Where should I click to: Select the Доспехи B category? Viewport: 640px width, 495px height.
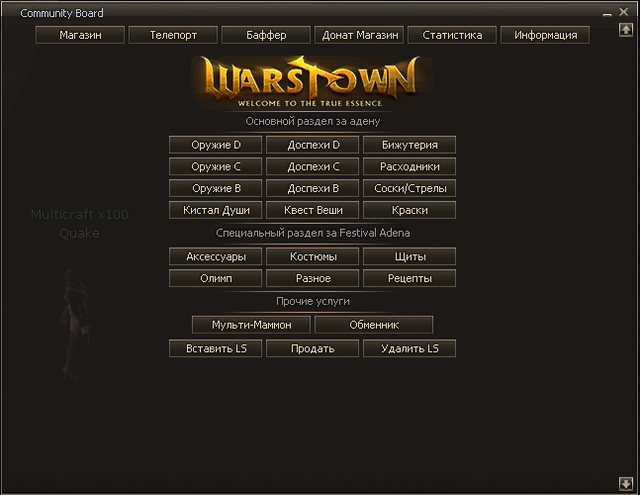(313, 188)
